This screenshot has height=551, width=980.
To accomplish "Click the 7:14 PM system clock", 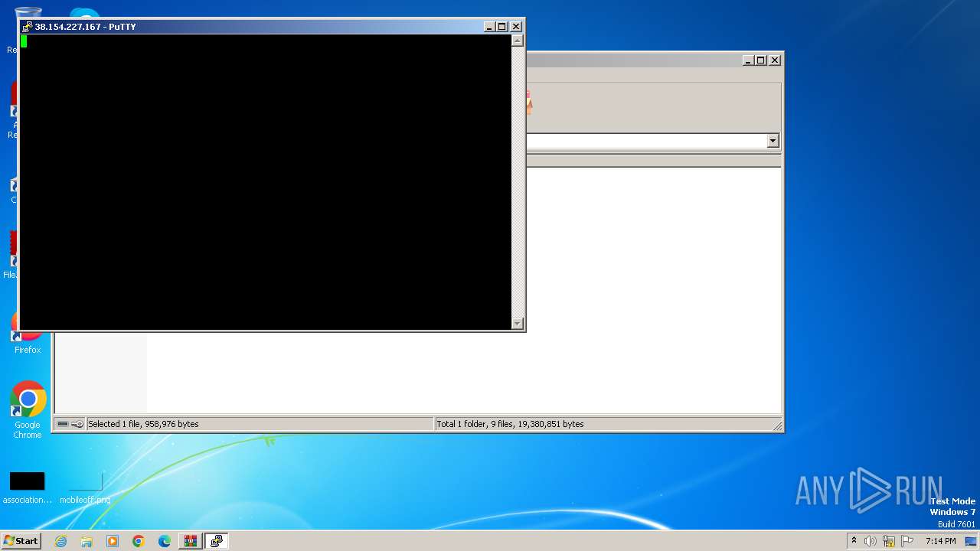I will tap(940, 541).
